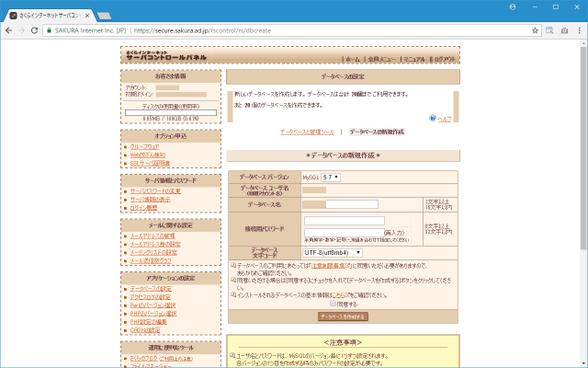
Task: Open the SSLサーバ証明書 sidebar link
Action: click(150, 163)
